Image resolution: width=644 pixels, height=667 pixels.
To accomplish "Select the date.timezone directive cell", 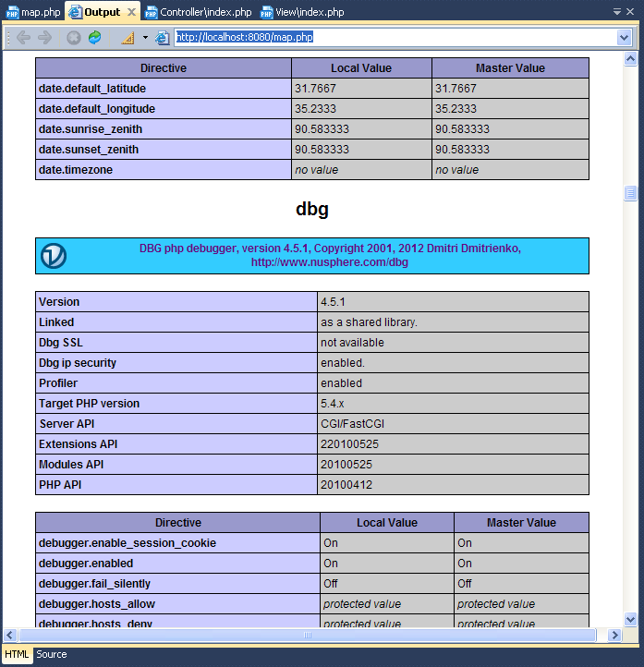I will (x=164, y=170).
